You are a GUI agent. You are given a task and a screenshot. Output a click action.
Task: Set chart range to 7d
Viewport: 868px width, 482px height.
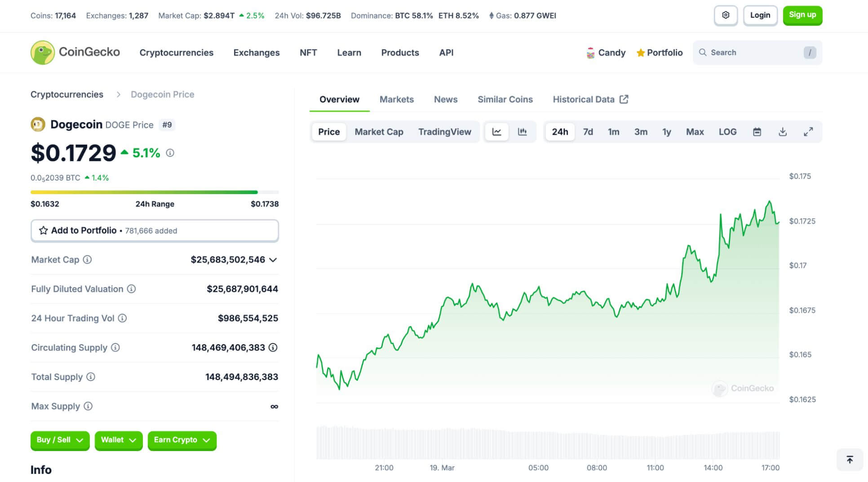588,132
